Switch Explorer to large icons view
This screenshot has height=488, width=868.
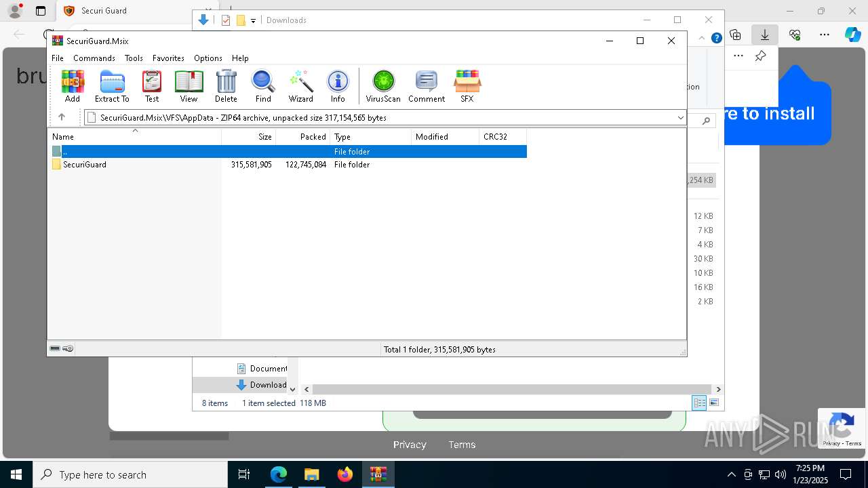pyautogui.click(x=714, y=403)
